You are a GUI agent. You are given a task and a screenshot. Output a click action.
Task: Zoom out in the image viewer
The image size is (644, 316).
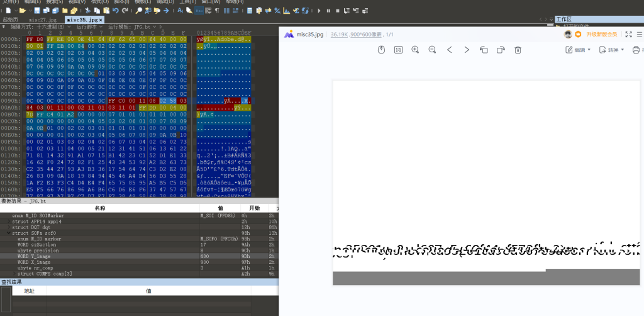click(x=432, y=50)
